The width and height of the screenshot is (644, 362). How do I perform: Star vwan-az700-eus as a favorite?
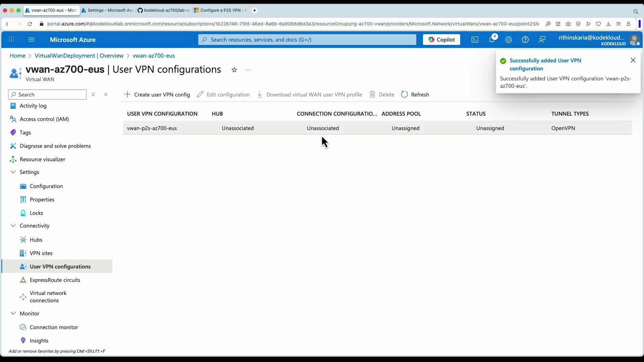234,70
